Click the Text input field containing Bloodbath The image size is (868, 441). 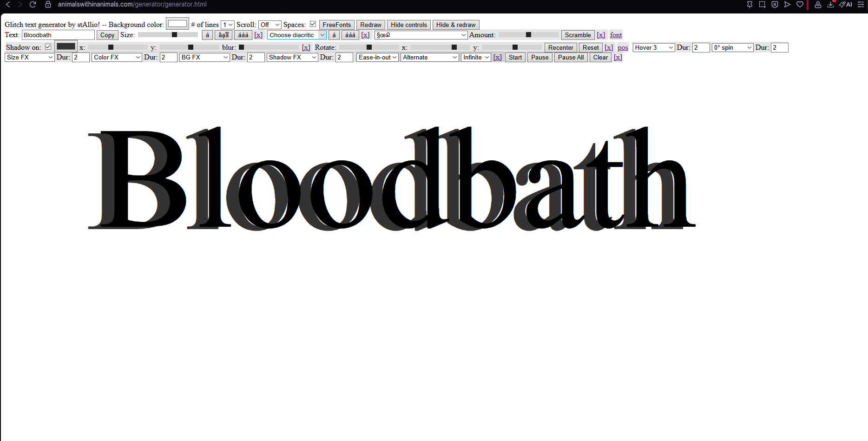tap(58, 35)
